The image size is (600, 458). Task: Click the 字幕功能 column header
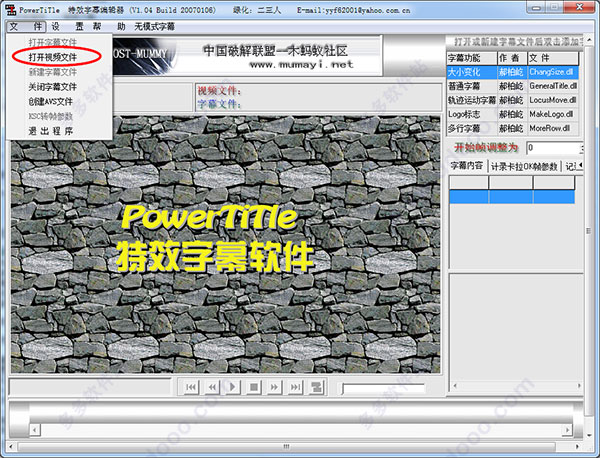472,58
